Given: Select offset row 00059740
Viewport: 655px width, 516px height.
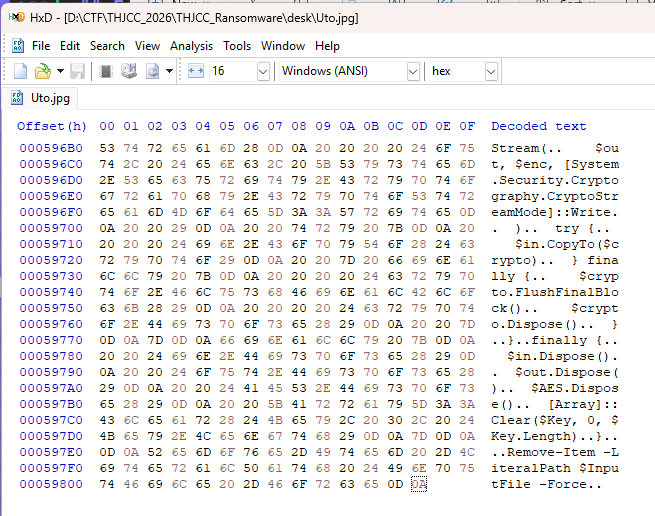Looking at the screenshot, I should coord(51,292).
